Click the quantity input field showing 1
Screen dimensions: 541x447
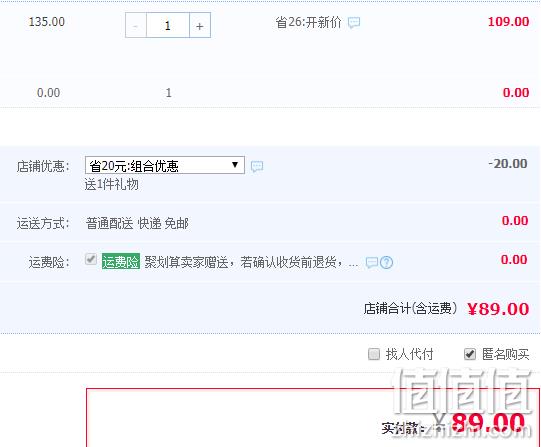click(168, 26)
